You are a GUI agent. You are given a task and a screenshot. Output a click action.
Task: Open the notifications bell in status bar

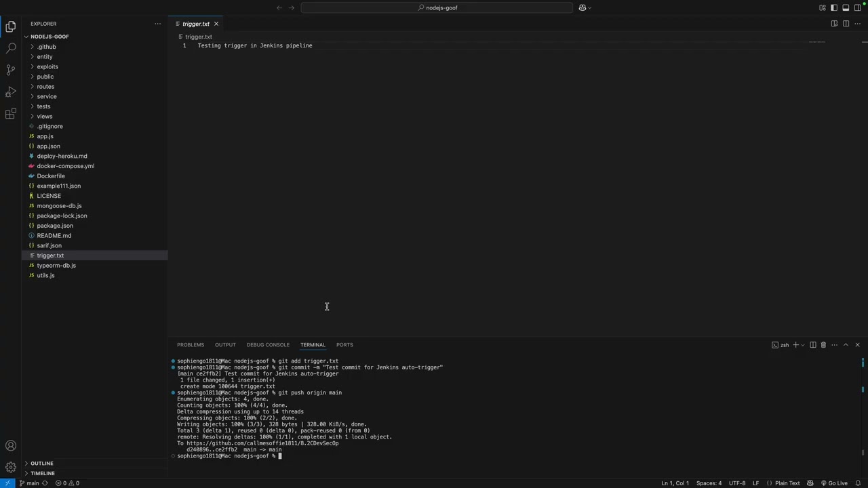tap(859, 483)
